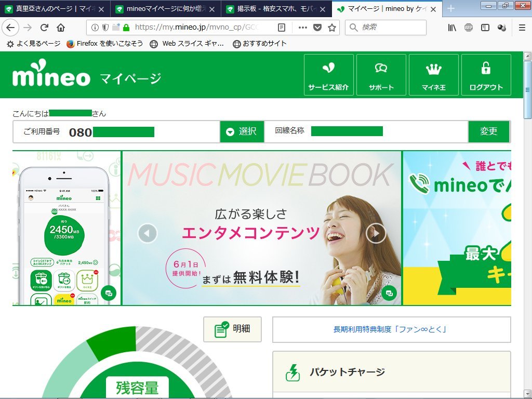Toggle Firefox reader view icon
The width and height of the screenshot is (532, 399).
tap(282, 28)
